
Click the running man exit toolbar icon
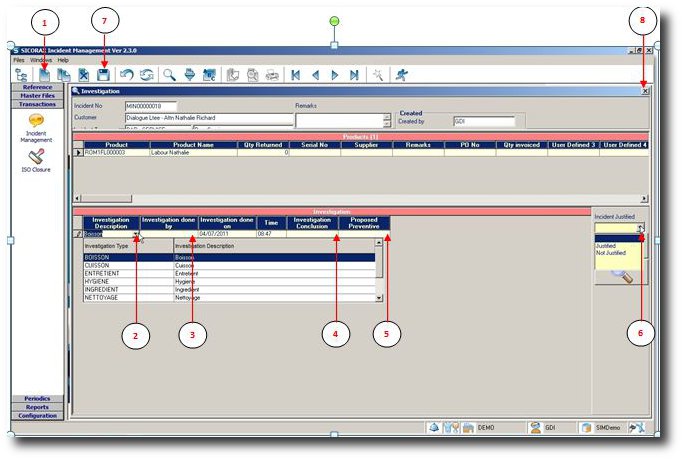401,74
